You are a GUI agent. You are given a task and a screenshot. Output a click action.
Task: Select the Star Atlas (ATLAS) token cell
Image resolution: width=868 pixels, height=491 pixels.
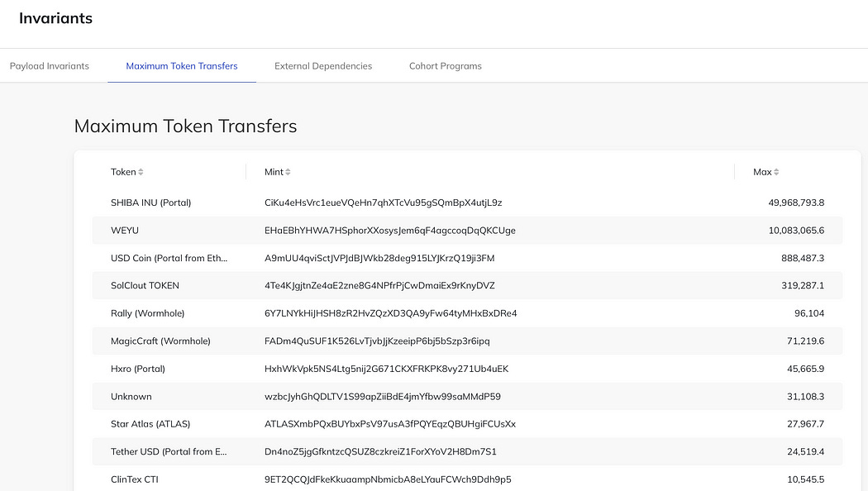(150, 424)
